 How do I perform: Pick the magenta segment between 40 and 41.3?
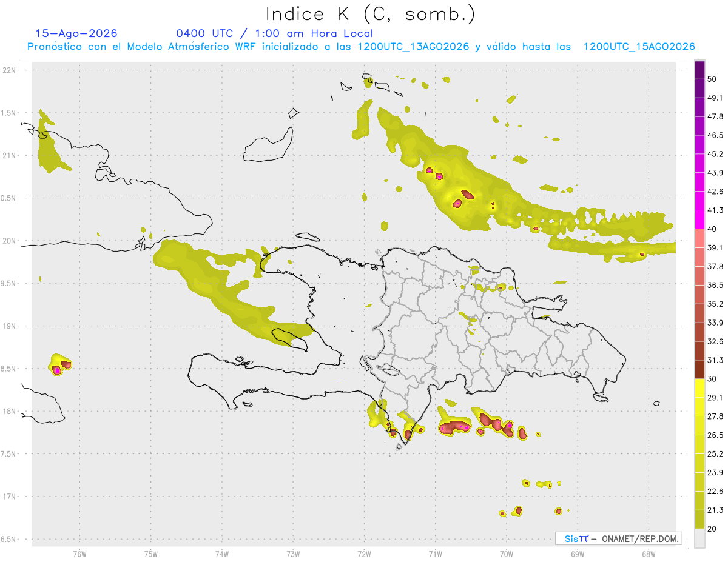[699, 219]
